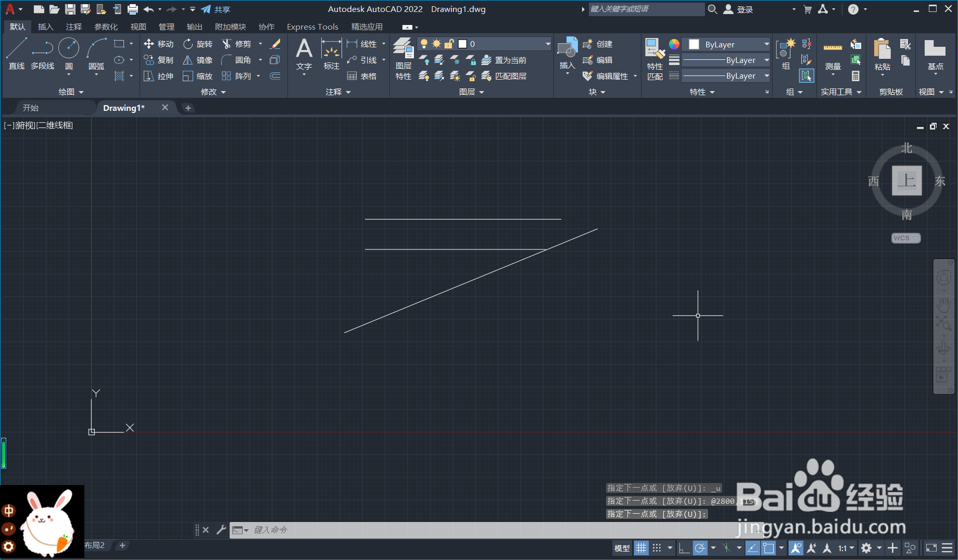958x560 pixels.
Task: Select the Line (直线) tool
Action: tap(16, 54)
